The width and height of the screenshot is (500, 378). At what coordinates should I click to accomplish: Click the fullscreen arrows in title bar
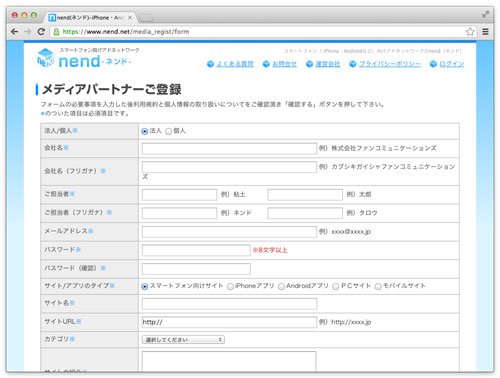point(485,14)
